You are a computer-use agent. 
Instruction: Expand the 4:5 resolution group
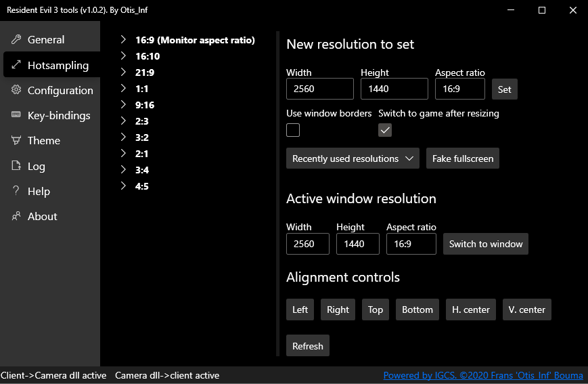(x=123, y=186)
